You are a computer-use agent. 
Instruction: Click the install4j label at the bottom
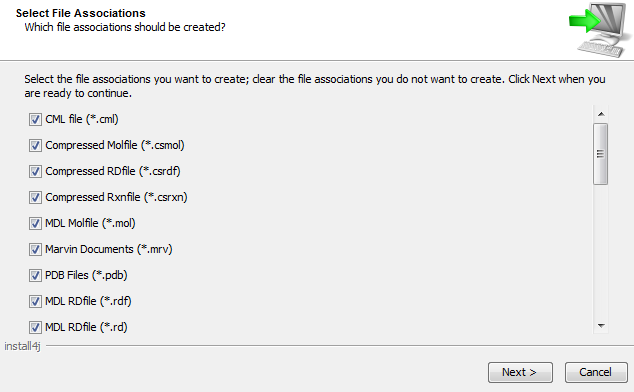22,346
